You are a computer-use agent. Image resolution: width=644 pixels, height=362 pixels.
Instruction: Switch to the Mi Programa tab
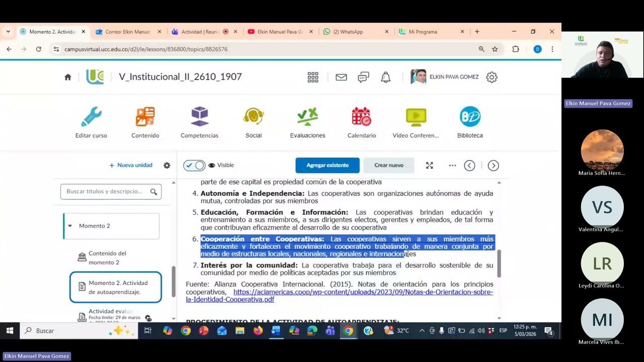point(432,32)
